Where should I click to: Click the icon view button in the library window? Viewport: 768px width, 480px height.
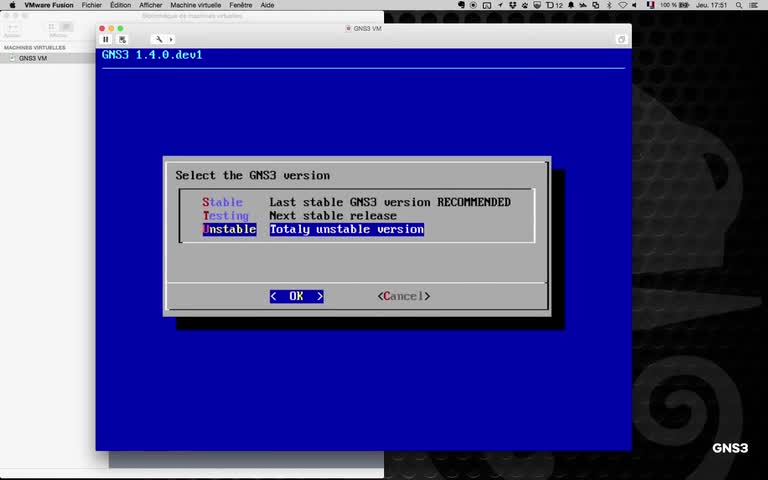51,26
